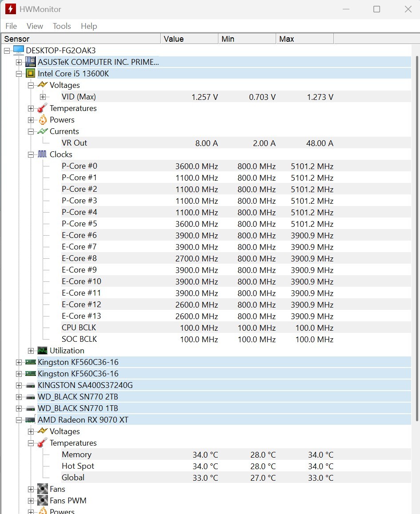Click the Sensor column header
Screen dimensions: 420x514
[x=81, y=39]
